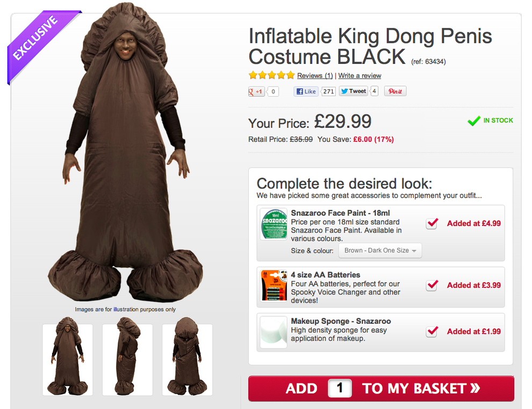Click the Snazaroo Face Paint product image
Viewport: 532px width, 409px height.
pos(274,224)
